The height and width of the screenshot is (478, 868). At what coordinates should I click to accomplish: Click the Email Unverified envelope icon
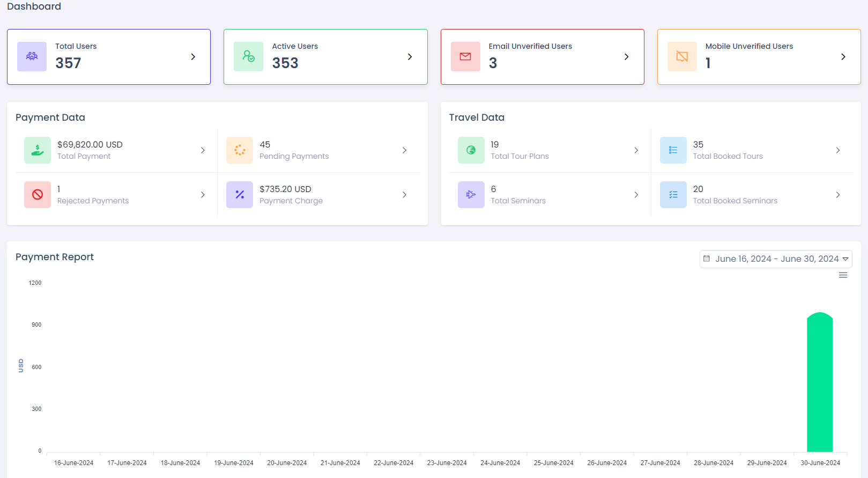point(465,56)
